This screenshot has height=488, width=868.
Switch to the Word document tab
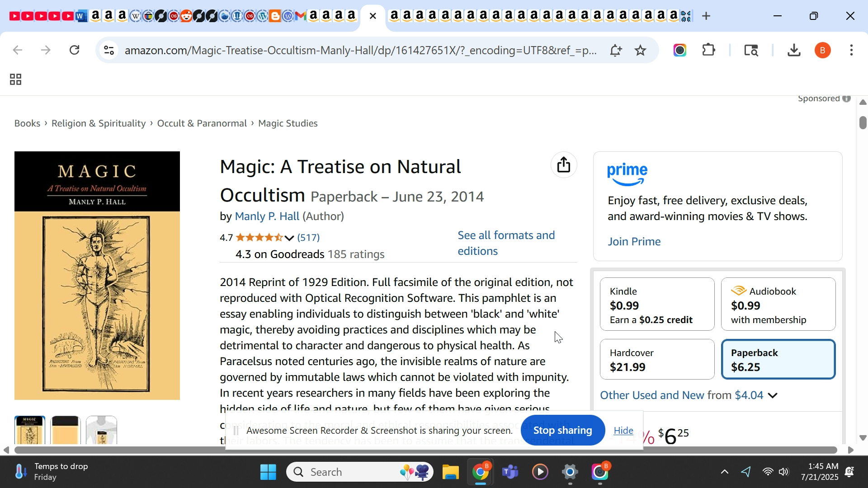coord(81,16)
